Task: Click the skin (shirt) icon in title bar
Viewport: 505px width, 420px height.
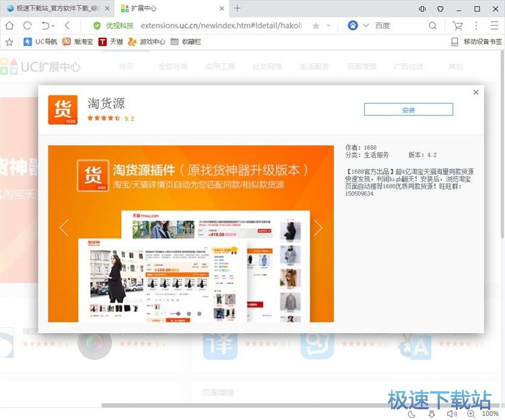Action: [440, 9]
